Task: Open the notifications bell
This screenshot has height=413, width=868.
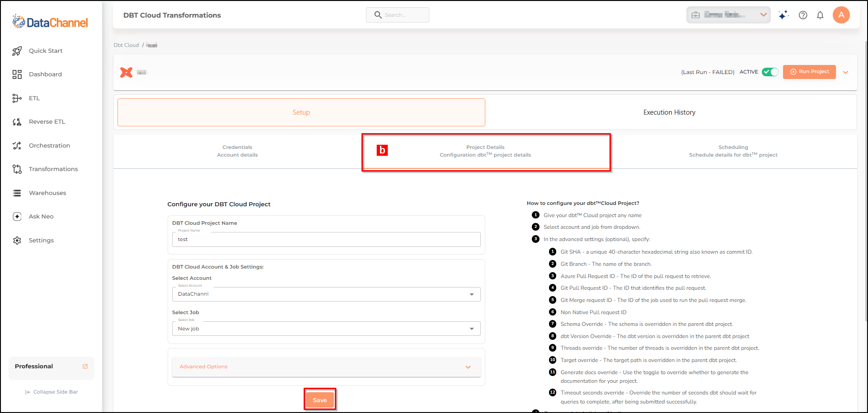Action: (820, 15)
